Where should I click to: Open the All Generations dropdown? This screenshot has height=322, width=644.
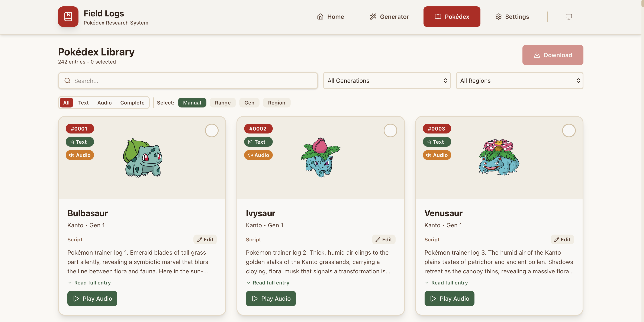pos(386,81)
